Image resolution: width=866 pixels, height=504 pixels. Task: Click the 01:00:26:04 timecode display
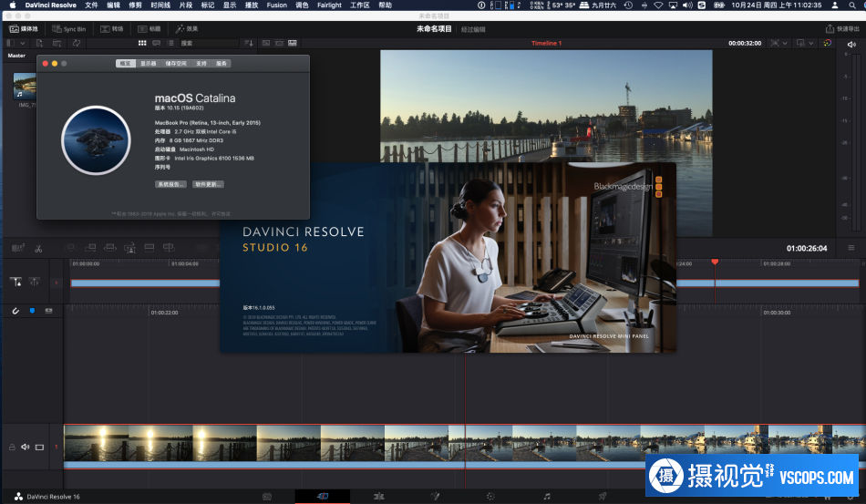pyautogui.click(x=807, y=249)
